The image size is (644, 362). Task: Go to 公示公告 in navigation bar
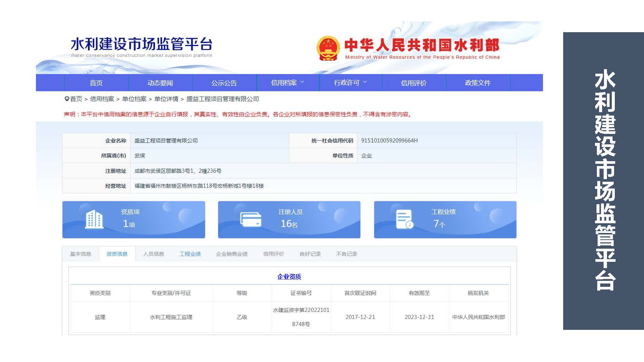(x=224, y=83)
